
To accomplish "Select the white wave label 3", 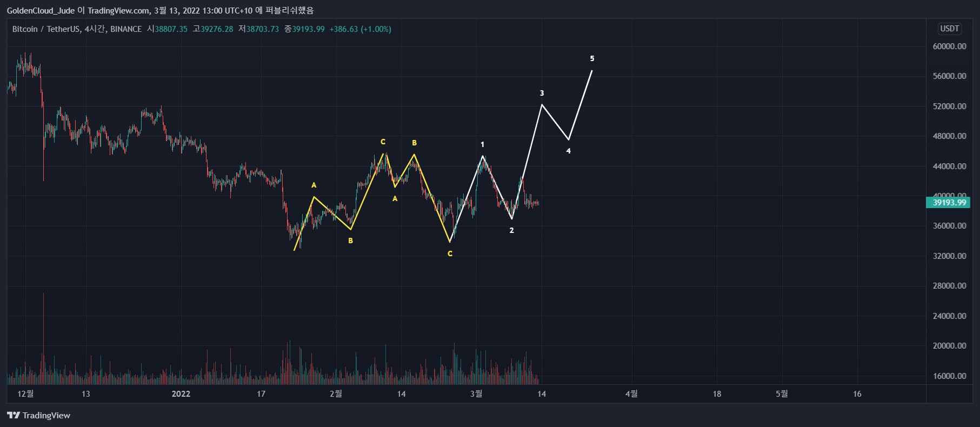I will [542, 94].
